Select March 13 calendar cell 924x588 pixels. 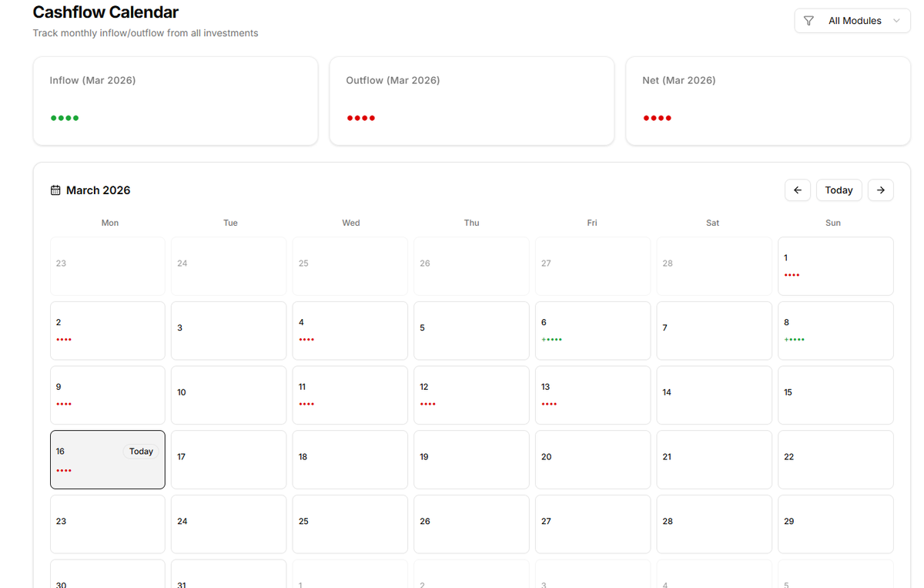[x=593, y=395]
